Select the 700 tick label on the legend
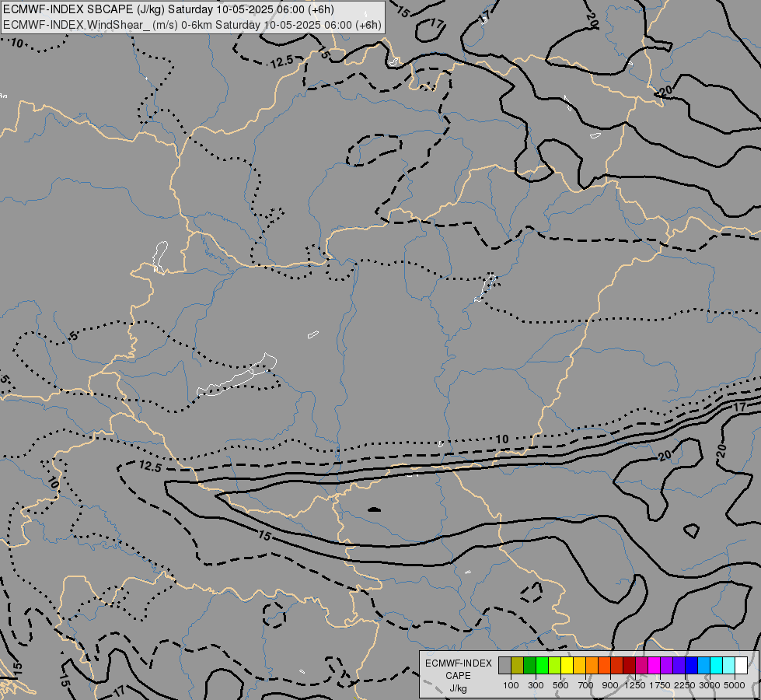 [x=586, y=685]
